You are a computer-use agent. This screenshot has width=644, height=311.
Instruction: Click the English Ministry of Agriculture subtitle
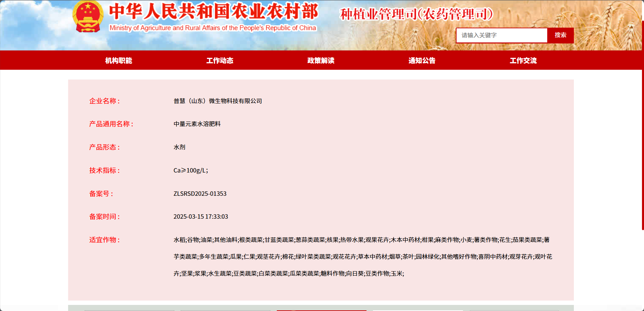[x=213, y=28]
